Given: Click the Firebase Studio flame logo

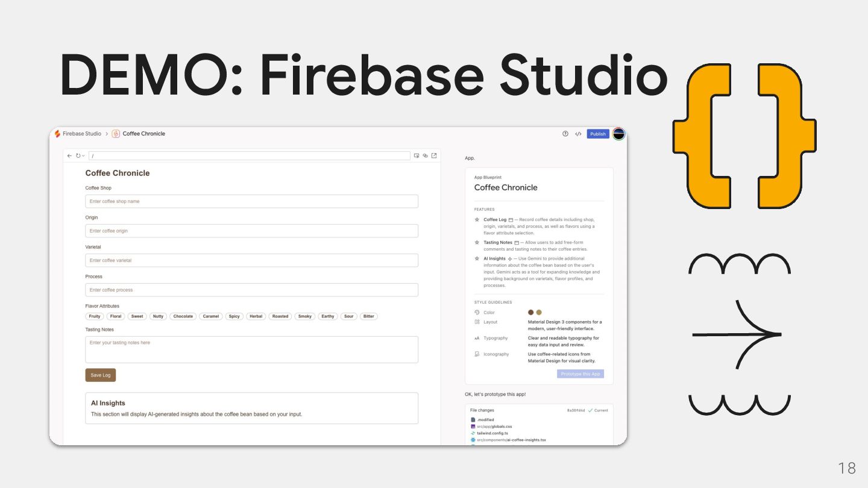Looking at the screenshot, I should (57, 134).
